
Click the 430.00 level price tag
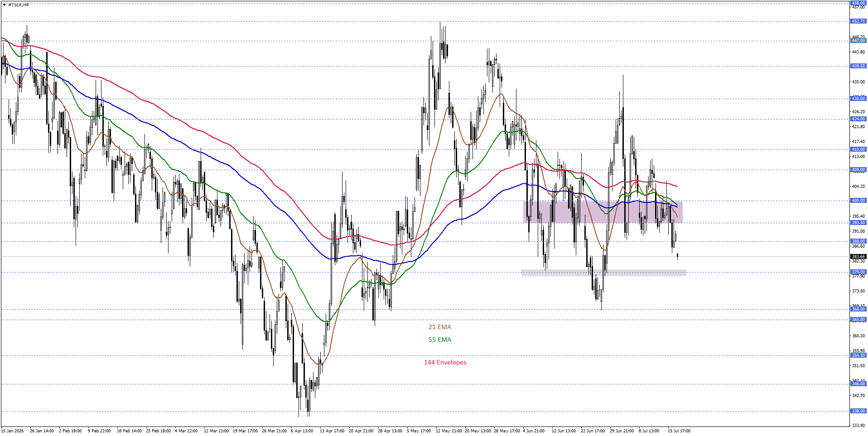tap(858, 98)
